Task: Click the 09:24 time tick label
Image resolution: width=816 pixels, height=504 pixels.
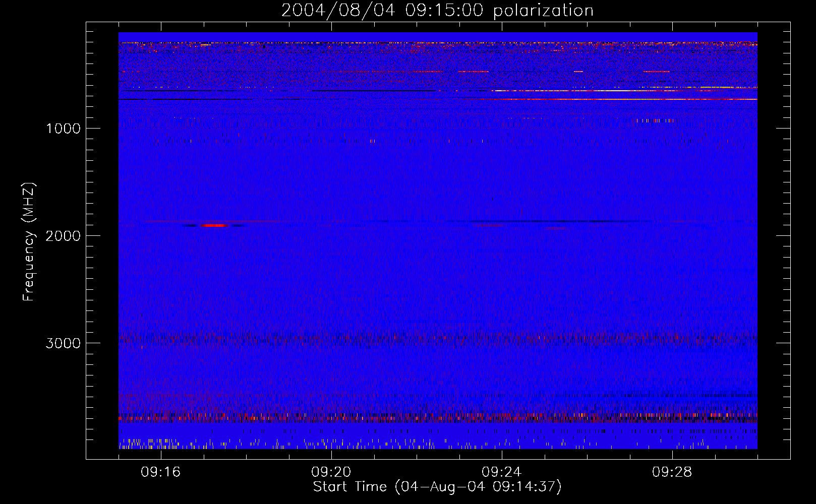Action: [x=502, y=472]
